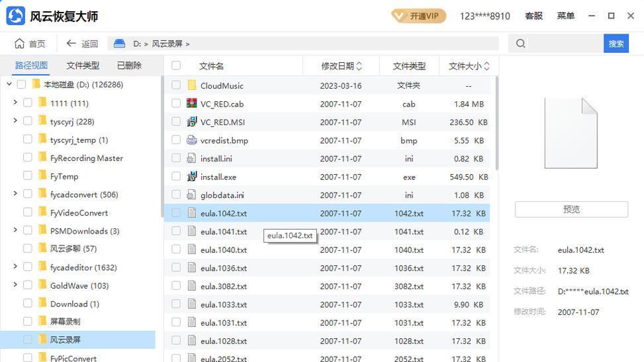Check the box for eula.1042.txt

click(x=176, y=213)
